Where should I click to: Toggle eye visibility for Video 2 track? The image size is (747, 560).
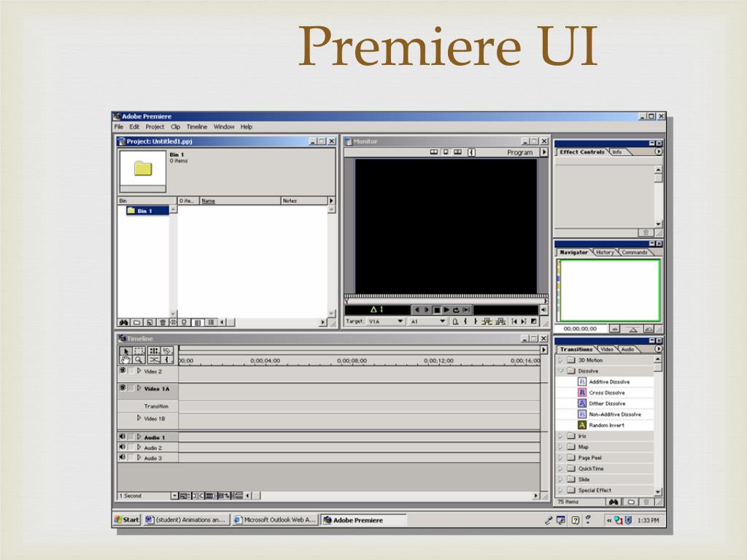(123, 370)
